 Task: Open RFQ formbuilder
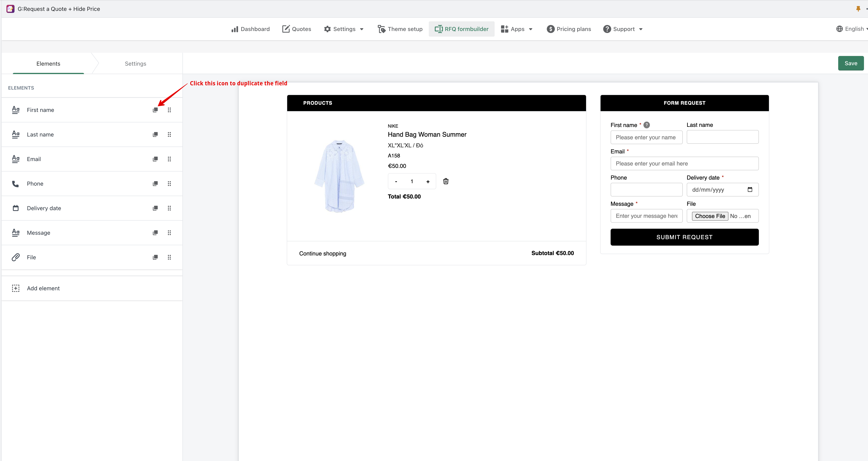click(x=462, y=29)
